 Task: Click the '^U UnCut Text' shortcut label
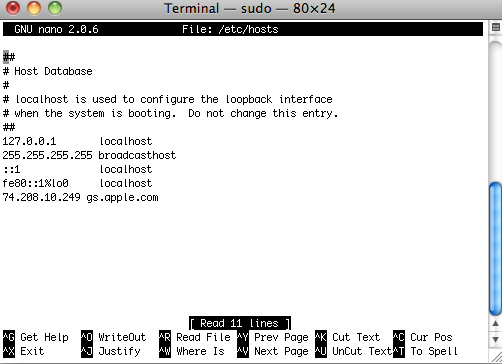[353, 351]
